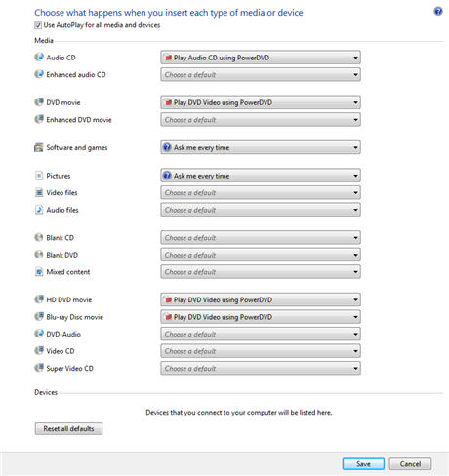Open the Software and games dropdown

pyautogui.click(x=261, y=147)
